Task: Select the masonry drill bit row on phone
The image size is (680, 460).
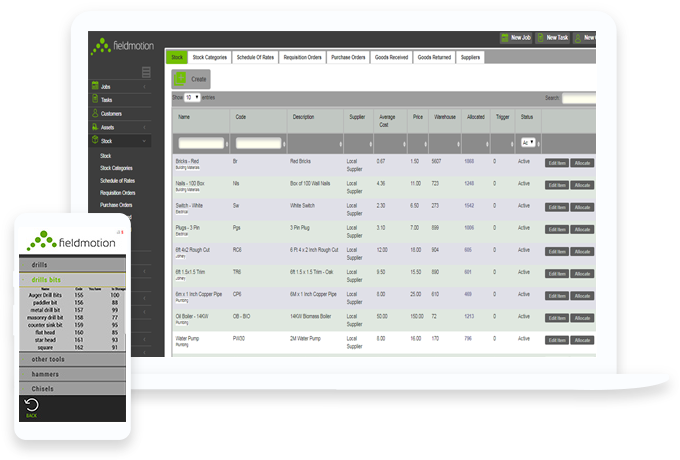Action: point(72,317)
